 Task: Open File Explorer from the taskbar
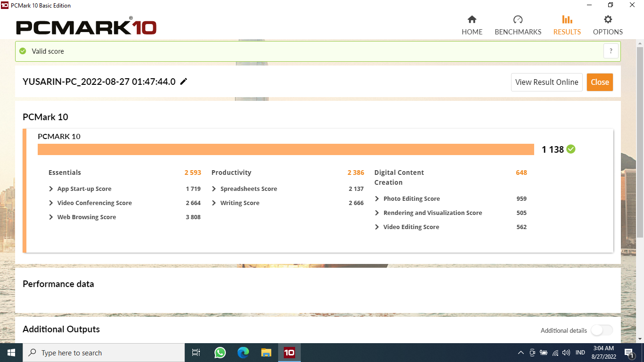[266, 353]
